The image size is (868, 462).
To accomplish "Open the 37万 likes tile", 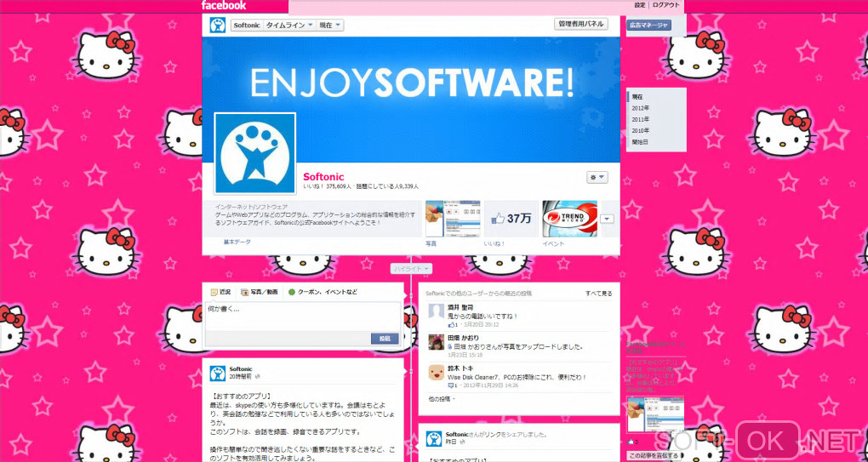I will 511,220.
